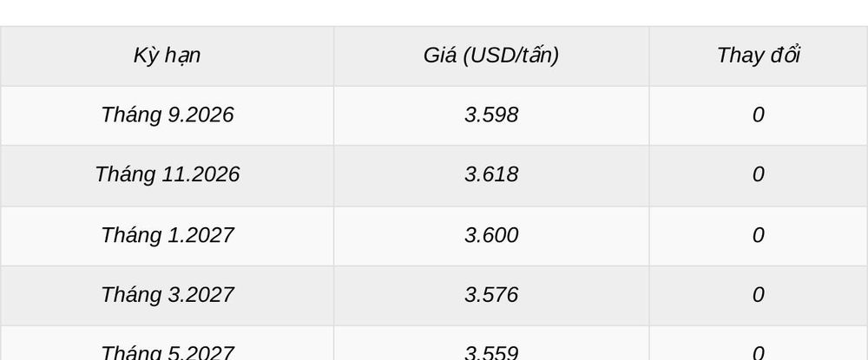Click change value for Tháng 11.2026
This screenshot has width=868, height=360.
(x=759, y=174)
